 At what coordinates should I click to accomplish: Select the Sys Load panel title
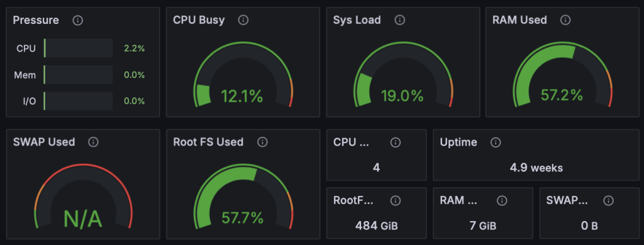pos(357,20)
